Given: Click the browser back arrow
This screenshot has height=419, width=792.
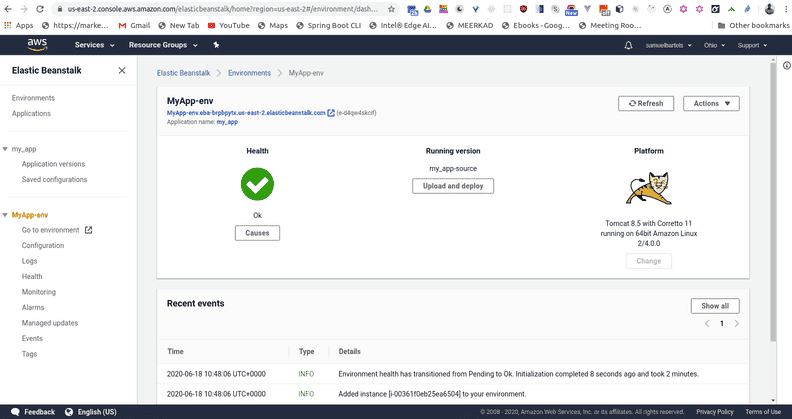Looking at the screenshot, I should (8, 9).
